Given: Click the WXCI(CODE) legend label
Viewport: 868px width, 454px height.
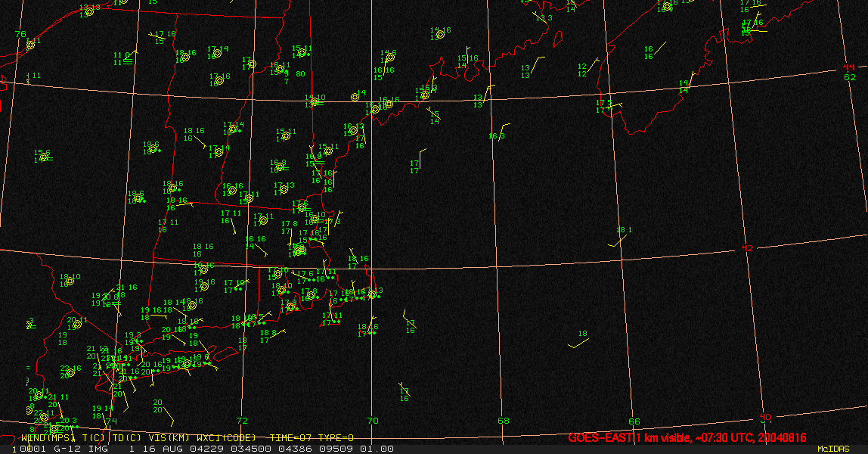Looking at the screenshot, I should pos(226,438).
